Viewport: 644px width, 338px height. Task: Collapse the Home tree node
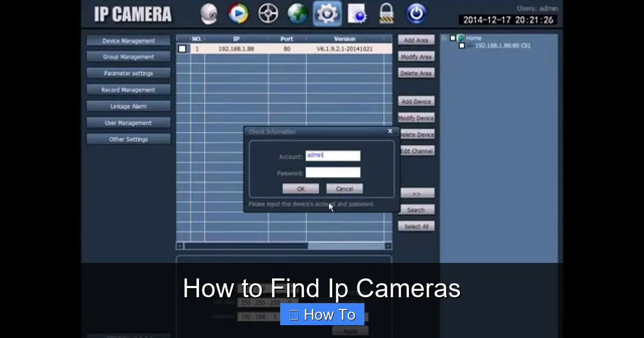(444, 38)
